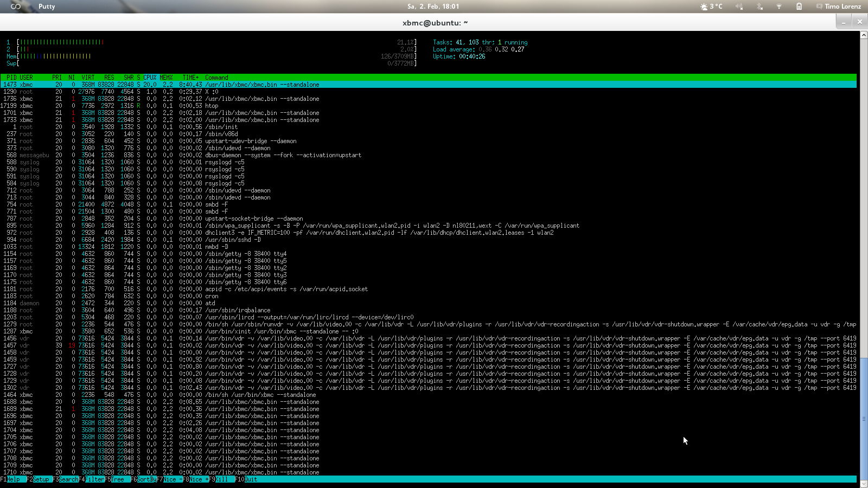Screen dimensions: 868x488
Task: Open the Timo Lorenz user menu
Action: tap(843, 7)
